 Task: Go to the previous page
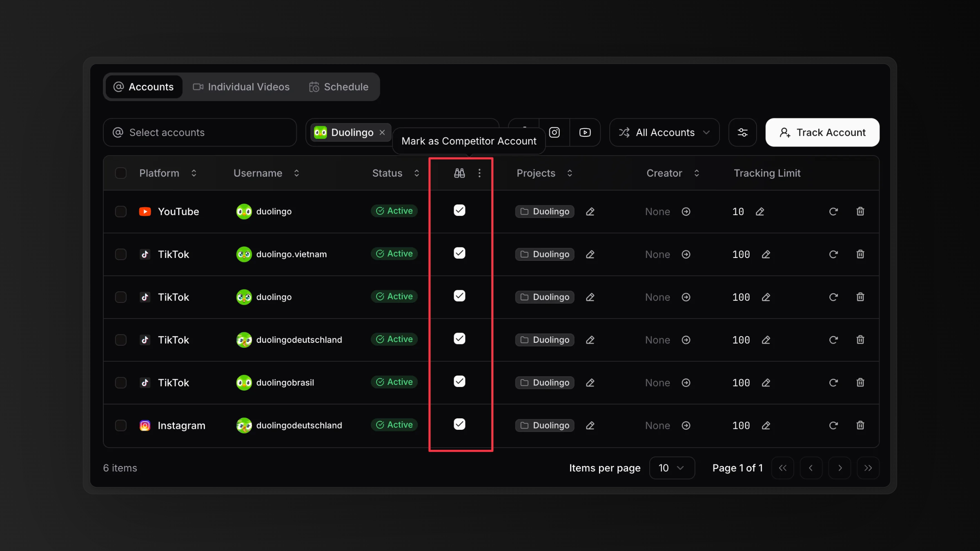click(811, 468)
